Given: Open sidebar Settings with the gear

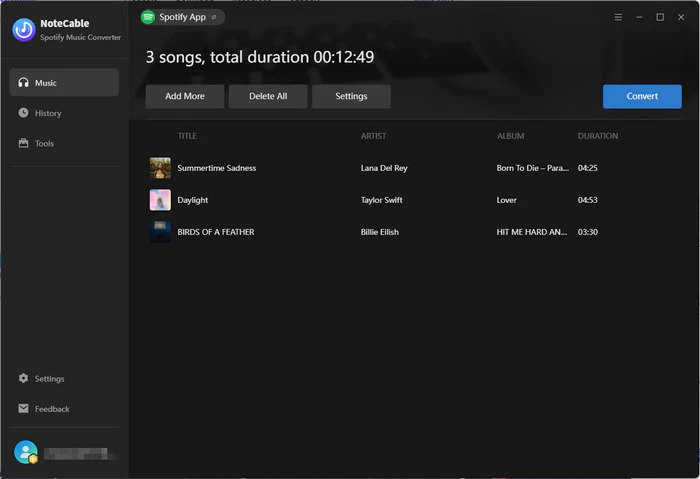Looking at the screenshot, I should coord(64,379).
